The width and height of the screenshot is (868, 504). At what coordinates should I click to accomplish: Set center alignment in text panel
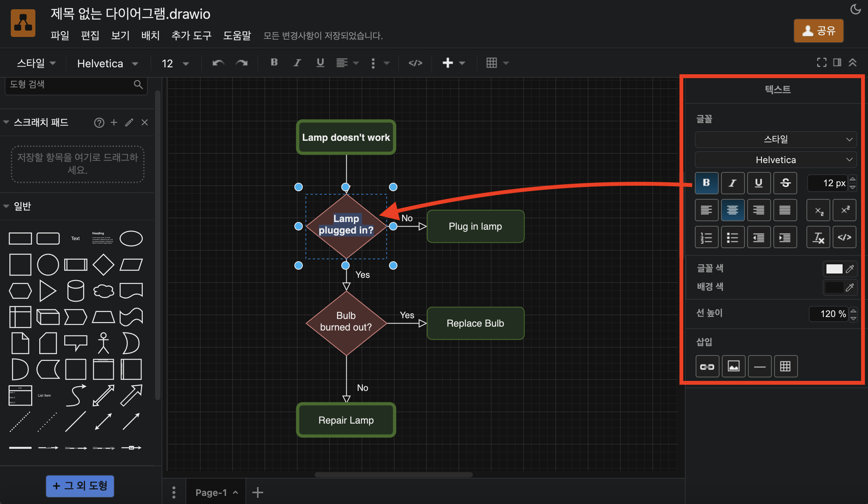(733, 210)
